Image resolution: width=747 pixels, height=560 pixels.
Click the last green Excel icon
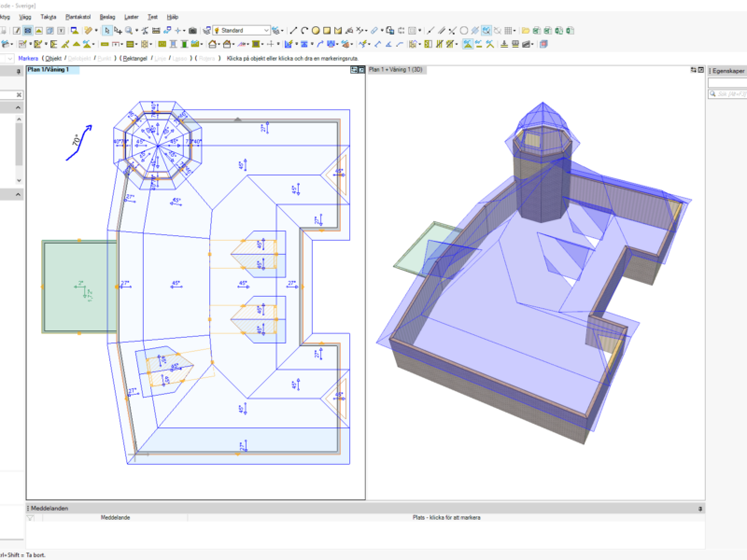(571, 31)
